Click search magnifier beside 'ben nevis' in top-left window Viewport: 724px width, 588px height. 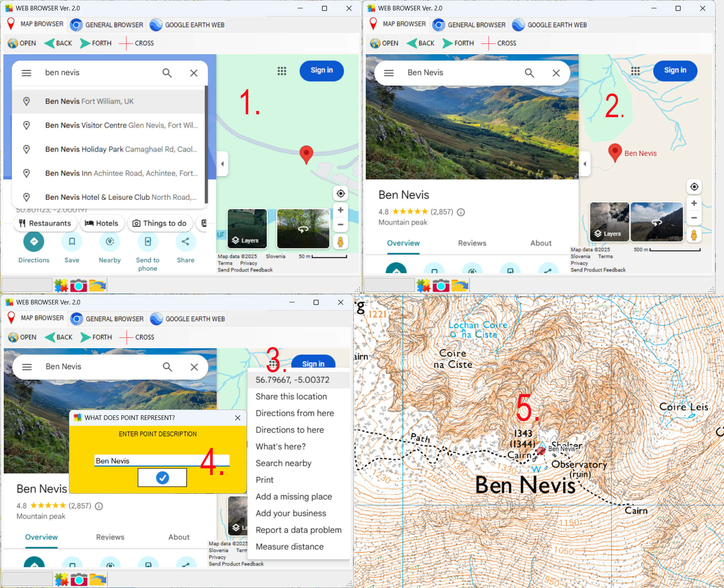coord(167,73)
